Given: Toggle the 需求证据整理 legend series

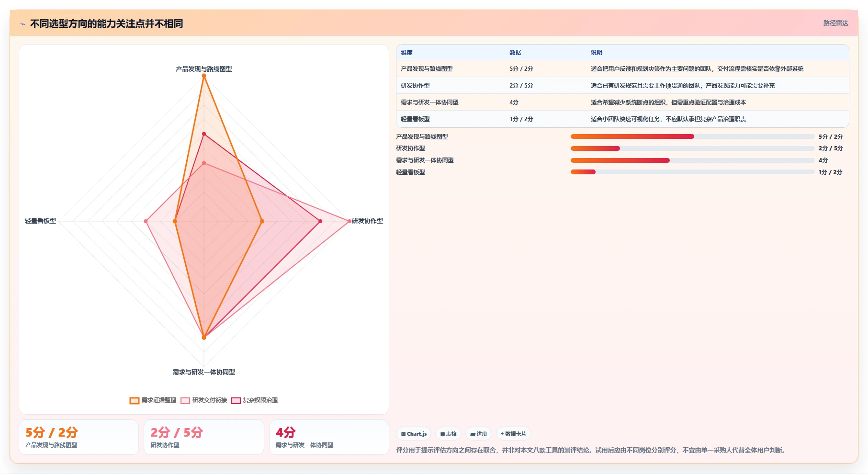Looking at the screenshot, I should click(x=153, y=400).
